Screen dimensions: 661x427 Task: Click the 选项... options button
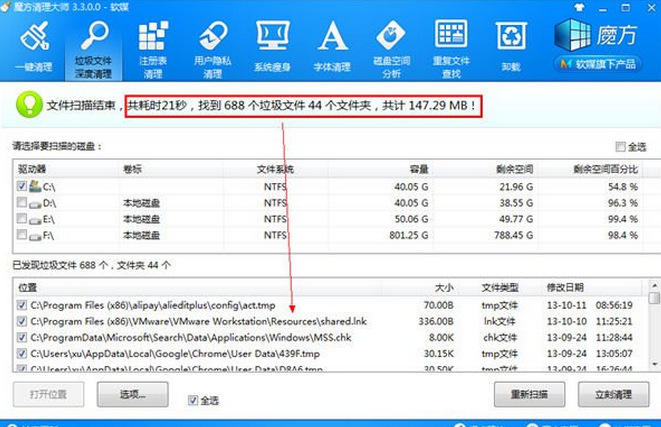[x=133, y=395]
